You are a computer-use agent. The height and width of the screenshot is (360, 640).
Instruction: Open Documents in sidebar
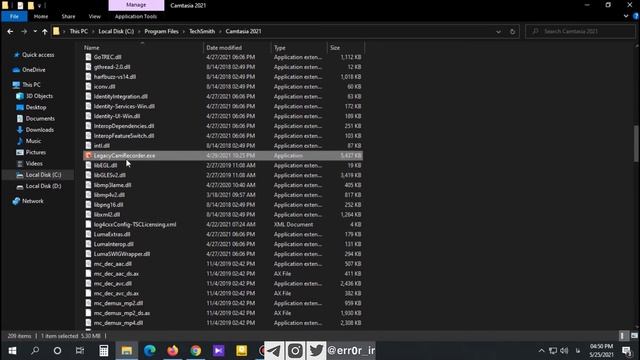click(40, 118)
